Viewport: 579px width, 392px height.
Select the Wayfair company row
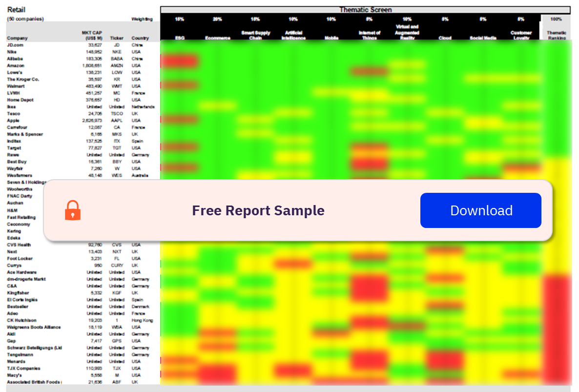[x=83, y=169]
